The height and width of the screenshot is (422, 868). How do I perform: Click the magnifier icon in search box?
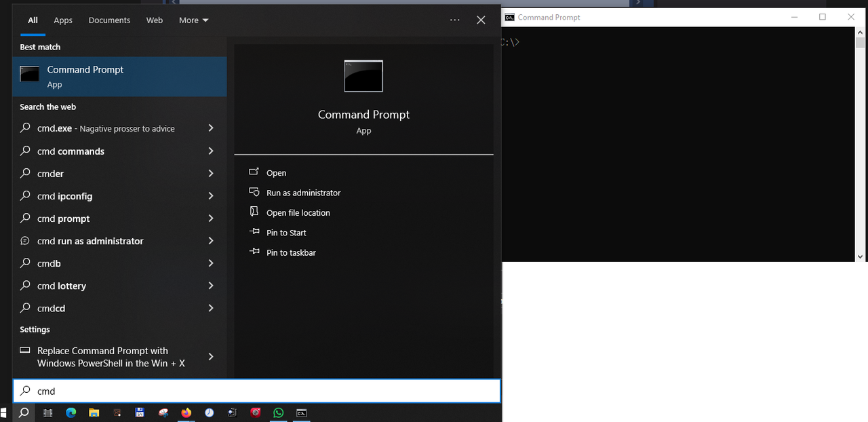click(25, 391)
